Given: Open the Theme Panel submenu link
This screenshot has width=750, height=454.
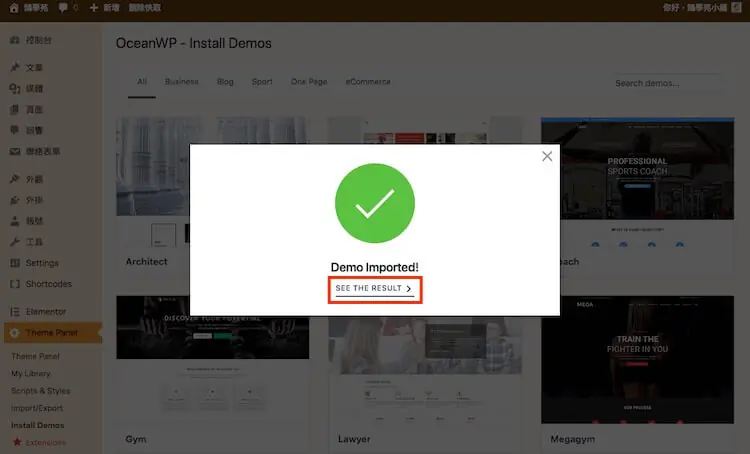Looking at the screenshot, I should click(x=35, y=356).
